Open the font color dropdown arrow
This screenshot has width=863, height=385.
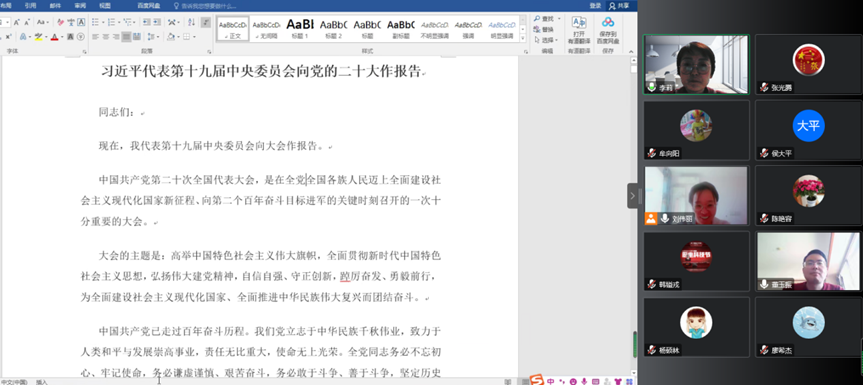pyautogui.click(x=62, y=37)
